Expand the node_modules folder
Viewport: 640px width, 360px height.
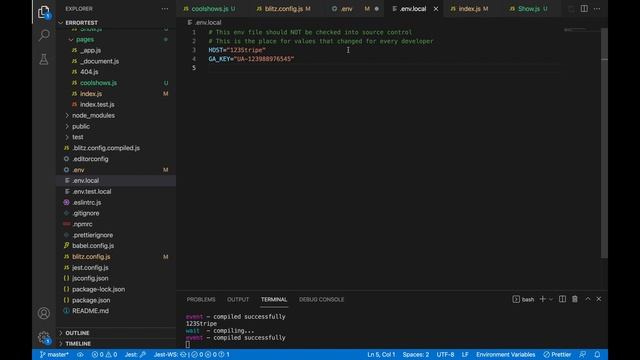pos(93,116)
